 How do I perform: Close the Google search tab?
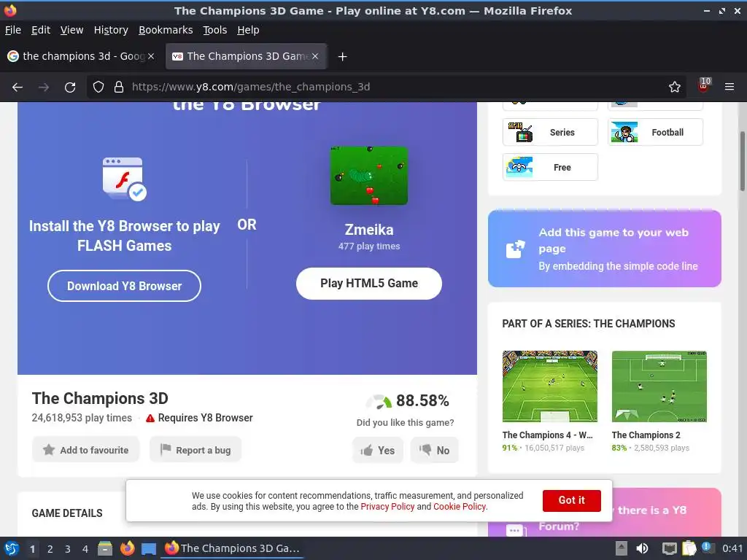pos(151,56)
